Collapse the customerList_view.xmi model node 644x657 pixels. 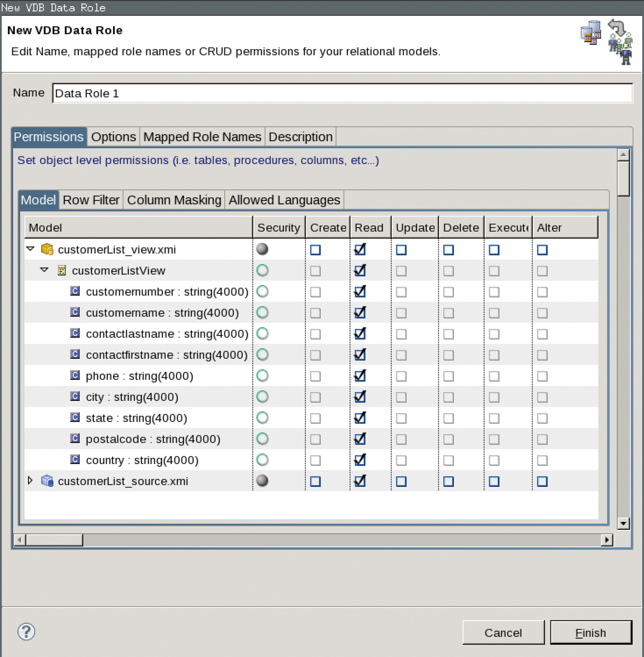pos(30,249)
